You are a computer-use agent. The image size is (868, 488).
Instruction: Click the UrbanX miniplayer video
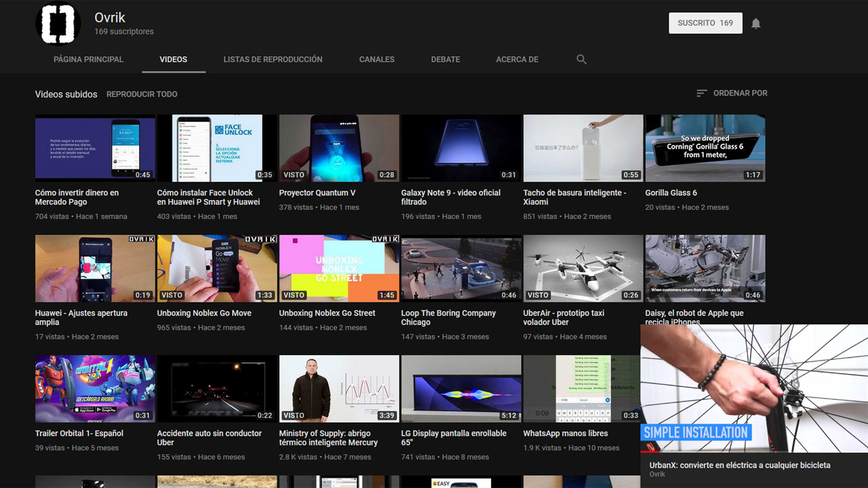754,388
